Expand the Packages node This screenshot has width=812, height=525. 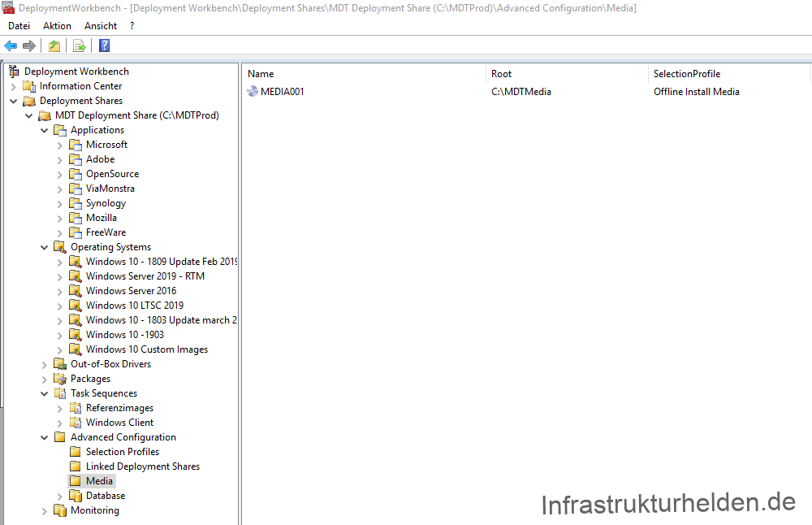[45, 380]
